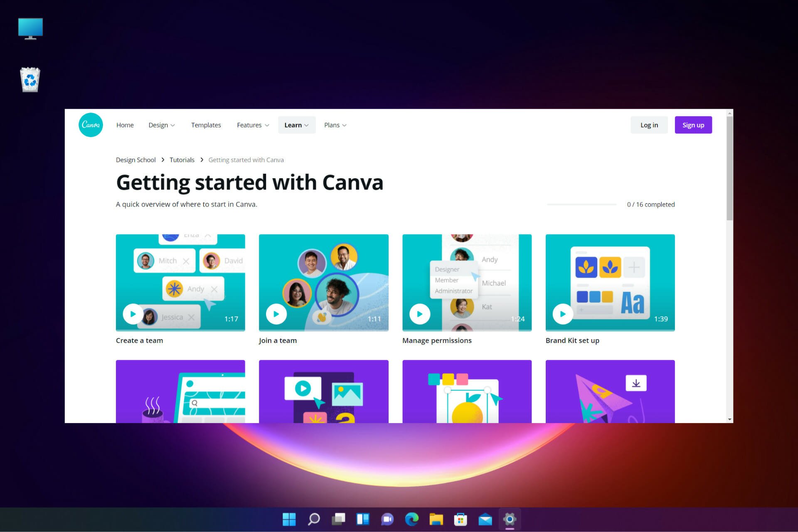Click the 'Brand Kit set up' tutorial icon
The image size is (798, 532).
pos(610,282)
